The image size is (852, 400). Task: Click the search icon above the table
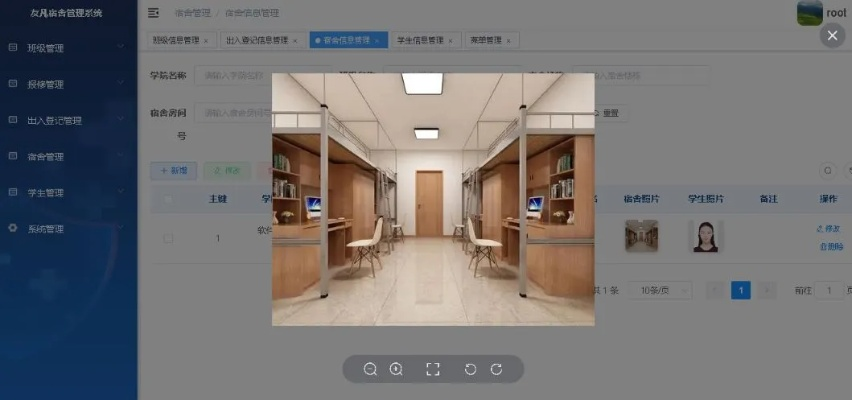[827, 171]
